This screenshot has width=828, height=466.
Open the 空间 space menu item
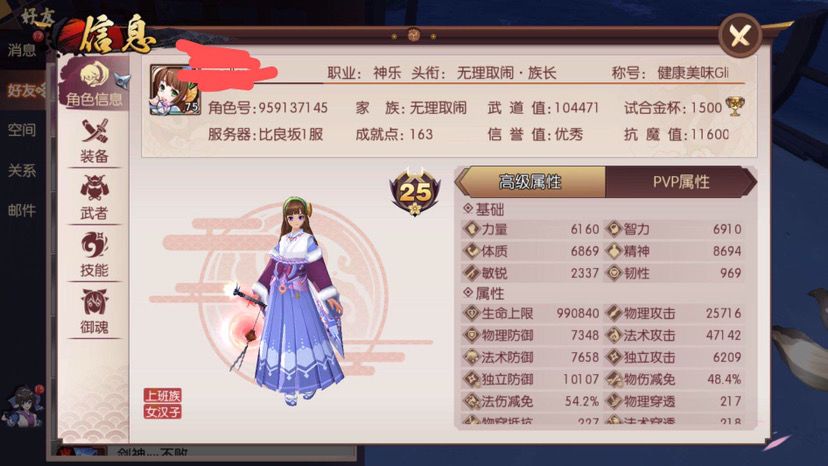pos(22,130)
